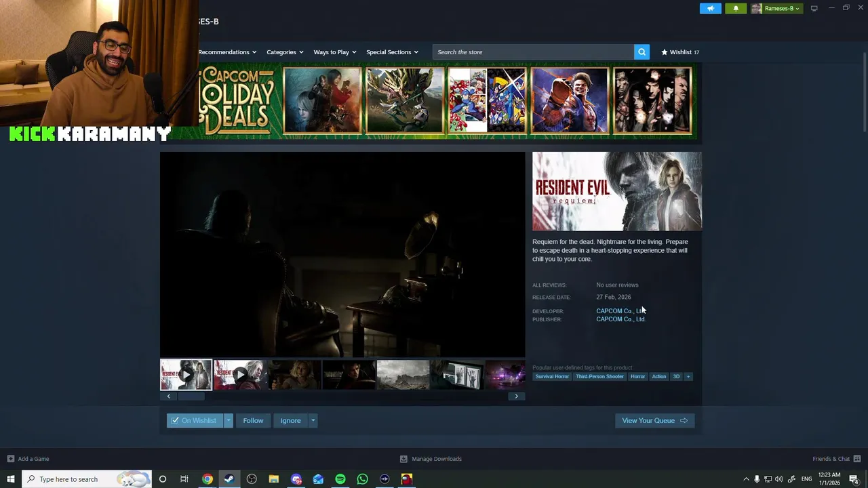Screen dimensions: 868x488
Task: Click Add a Game plus icon
Action: (10, 459)
